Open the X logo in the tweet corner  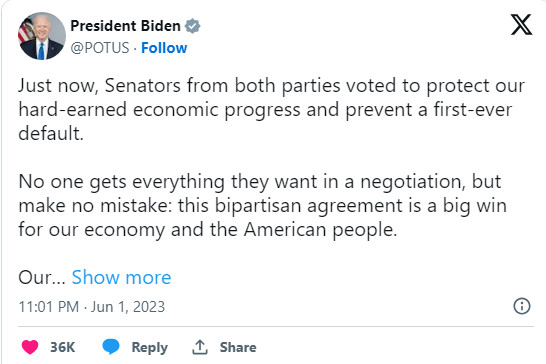click(521, 25)
